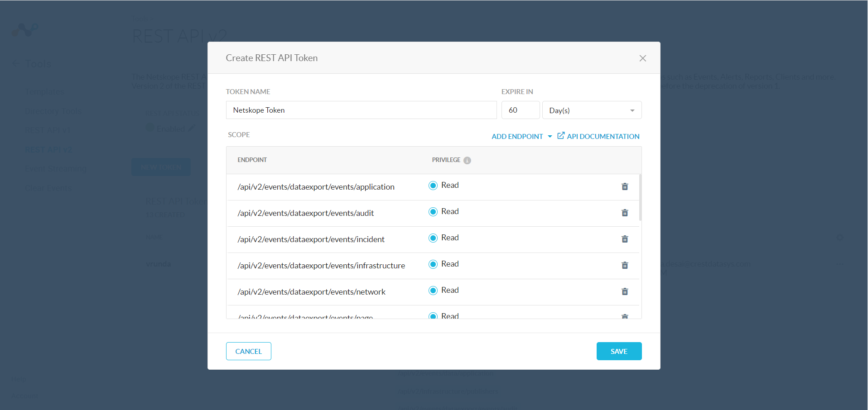Click the PRIVILEGE column header text
Viewport: 868px width, 410px height.
[x=446, y=160]
